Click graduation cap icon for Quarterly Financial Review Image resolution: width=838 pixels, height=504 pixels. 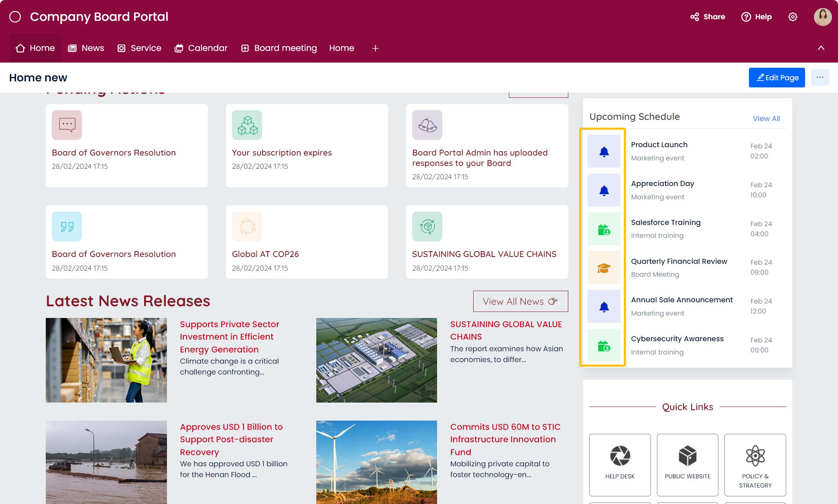pyautogui.click(x=604, y=267)
